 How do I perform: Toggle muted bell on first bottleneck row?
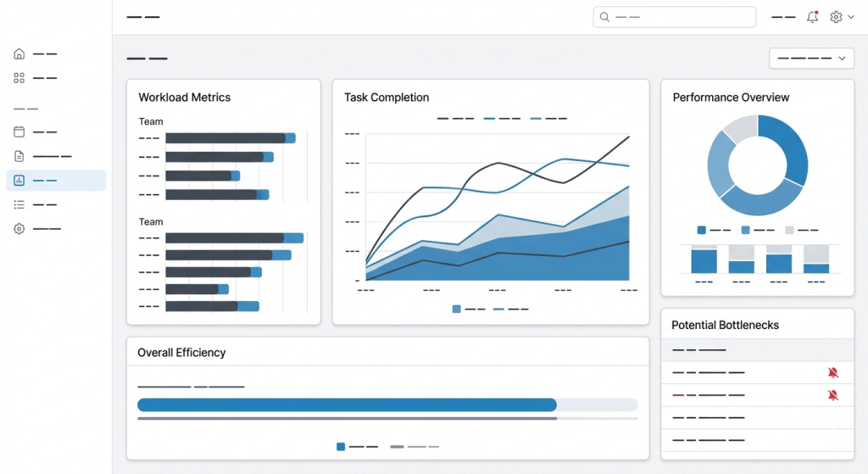click(832, 372)
